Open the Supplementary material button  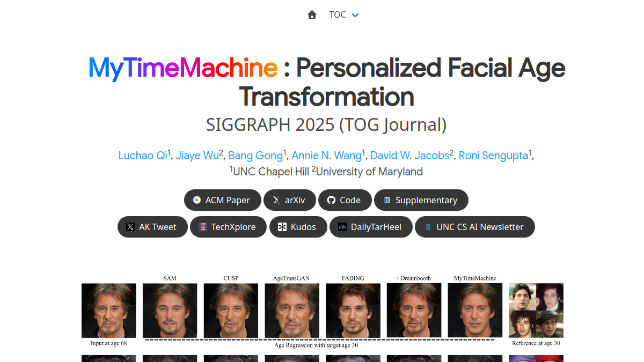pyautogui.click(x=421, y=200)
